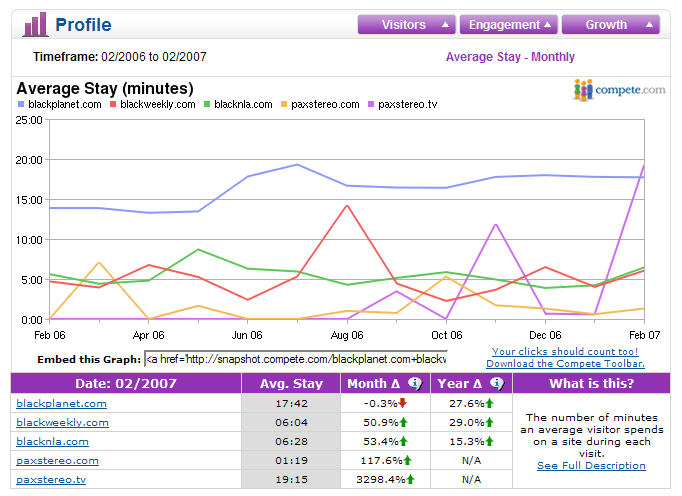682x496 pixels.
Task: Click the Profile bar chart icon
Action: [x=36, y=24]
